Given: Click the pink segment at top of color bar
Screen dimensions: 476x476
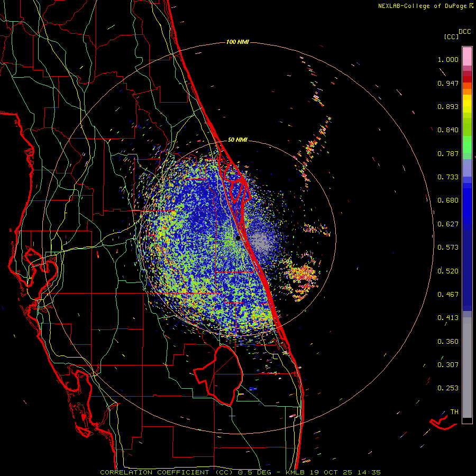Looking at the screenshot, I should tap(467, 56).
